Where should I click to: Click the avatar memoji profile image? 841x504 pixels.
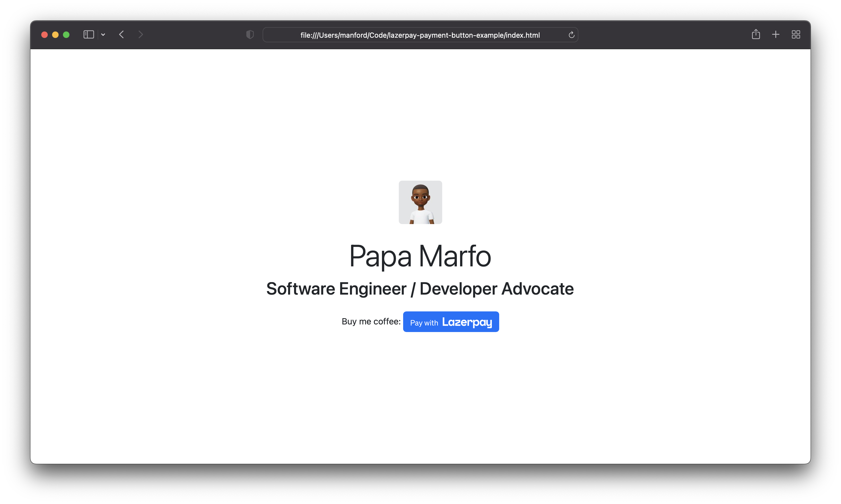coord(420,202)
